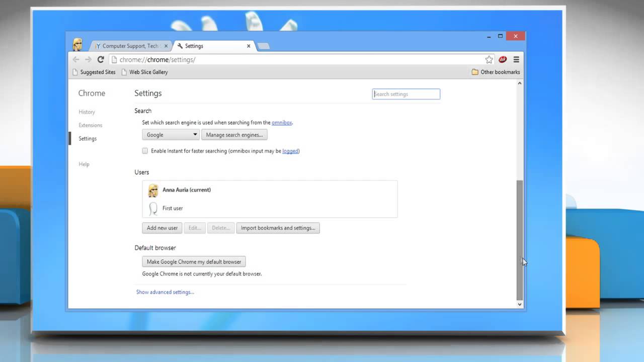Image resolution: width=644 pixels, height=362 pixels.
Task: Open History in the sidebar
Action: [87, 112]
